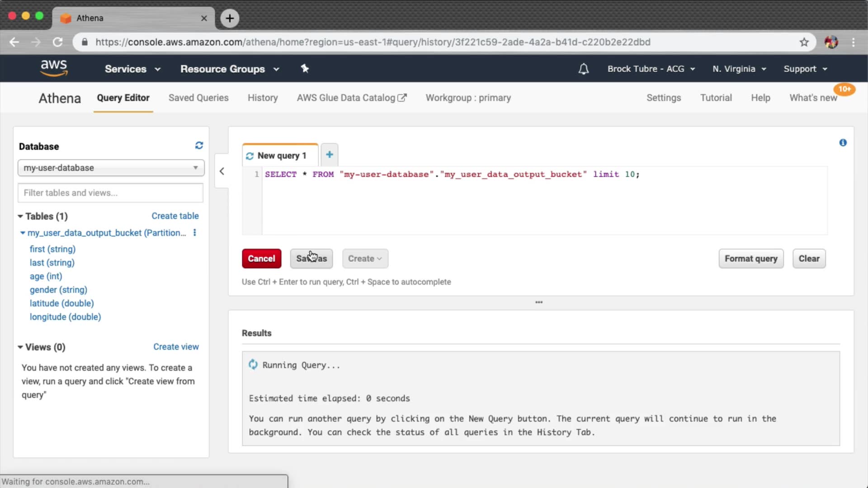Screen dimensions: 868x488
Task: Collapse the Tables section
Action: (20, 216)
